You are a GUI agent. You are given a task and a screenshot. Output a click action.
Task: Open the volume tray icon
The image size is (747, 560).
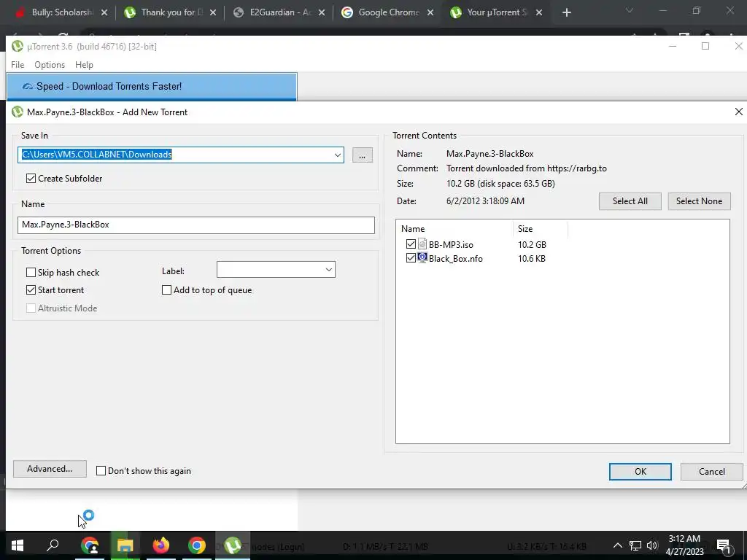click(652, 545)
